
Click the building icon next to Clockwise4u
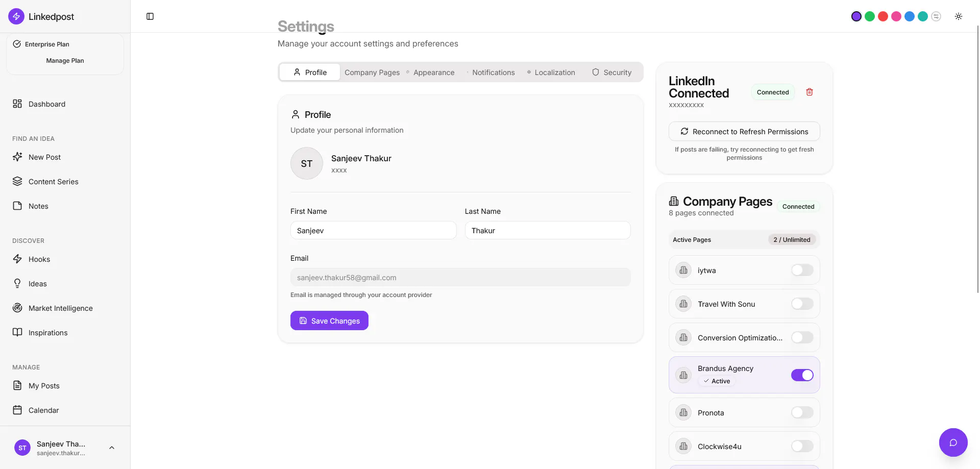click(683, 446)
